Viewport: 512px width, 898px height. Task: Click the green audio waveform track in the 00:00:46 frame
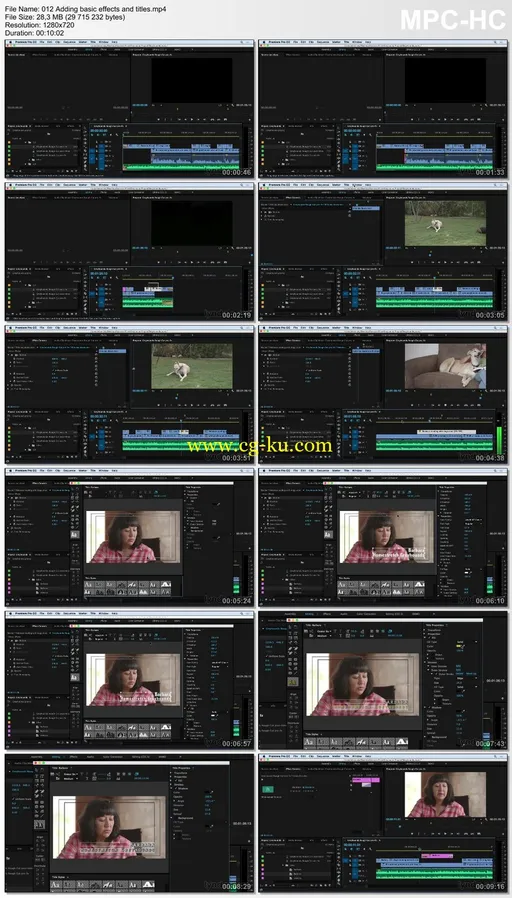182,167
